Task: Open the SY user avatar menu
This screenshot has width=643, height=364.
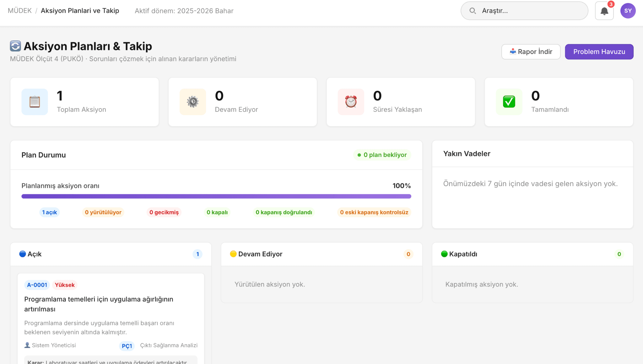Action: pyautogui.click(x=628, y=11)
